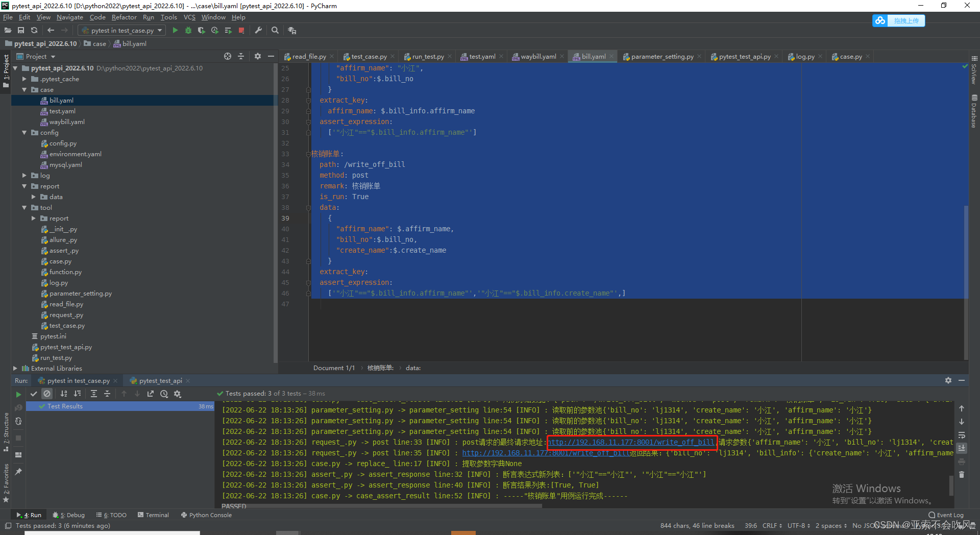This screenshot has height=535, width=980.
Task: Export test results icon
Action: click(151, 394)
